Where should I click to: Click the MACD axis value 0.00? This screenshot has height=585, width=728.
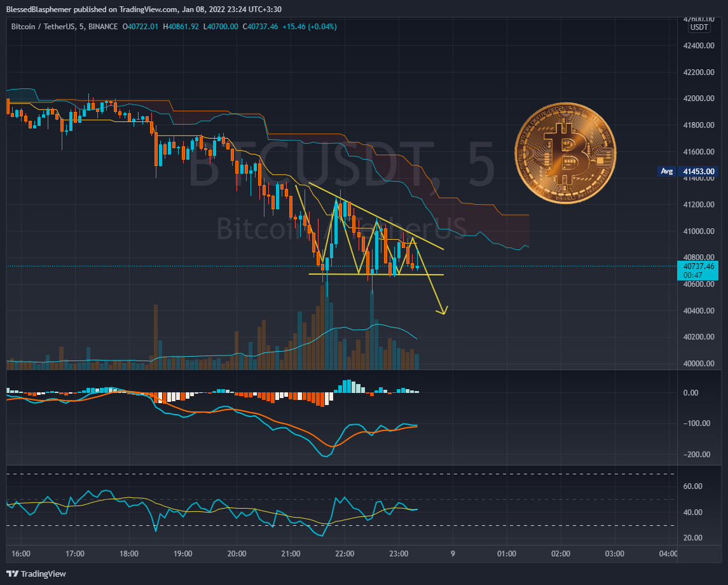pos(691,393)
